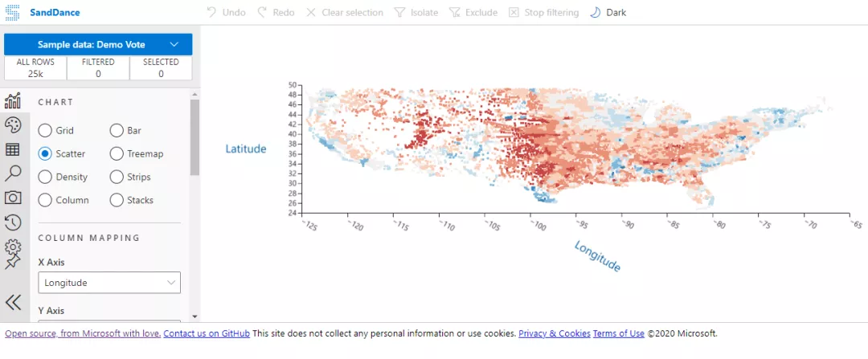
Task: Click the pin icon in sidebar
Action: (11, 262)
